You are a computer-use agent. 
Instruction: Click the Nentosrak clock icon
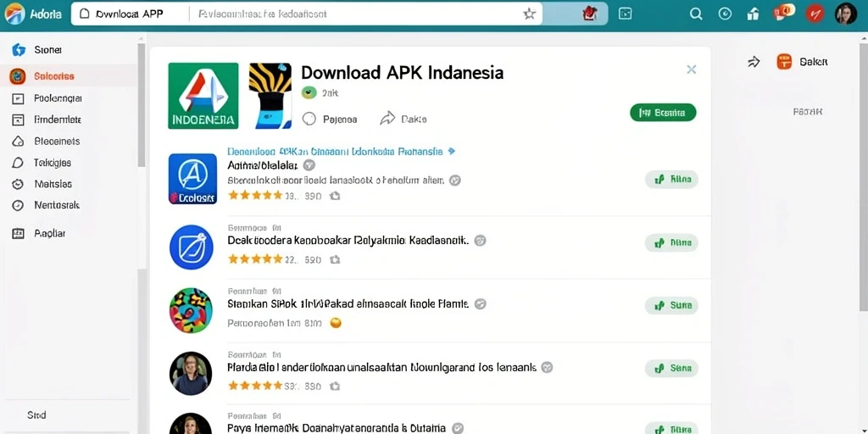(18, 205)
